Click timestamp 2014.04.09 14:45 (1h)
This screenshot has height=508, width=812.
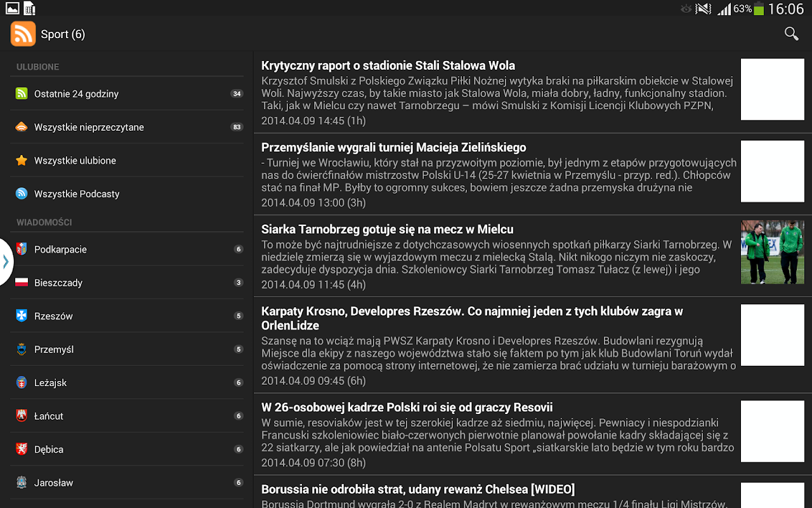point(313,121)
